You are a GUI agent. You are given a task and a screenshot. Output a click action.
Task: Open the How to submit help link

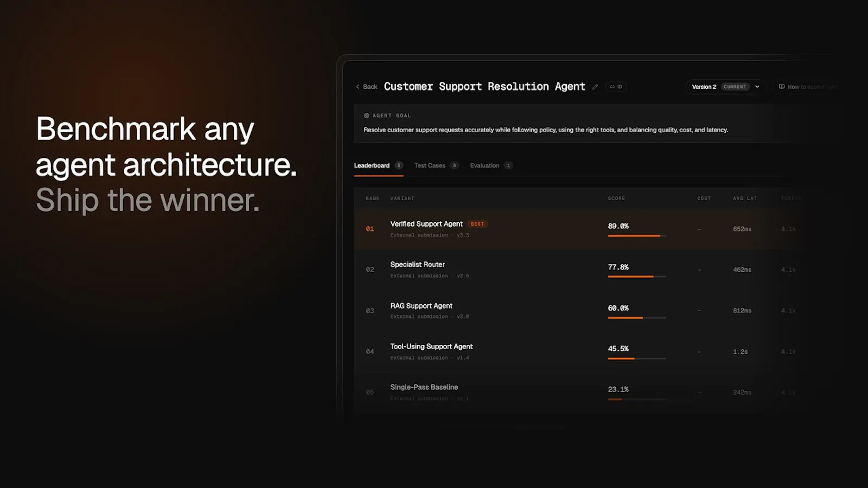(x=808, y=87)
